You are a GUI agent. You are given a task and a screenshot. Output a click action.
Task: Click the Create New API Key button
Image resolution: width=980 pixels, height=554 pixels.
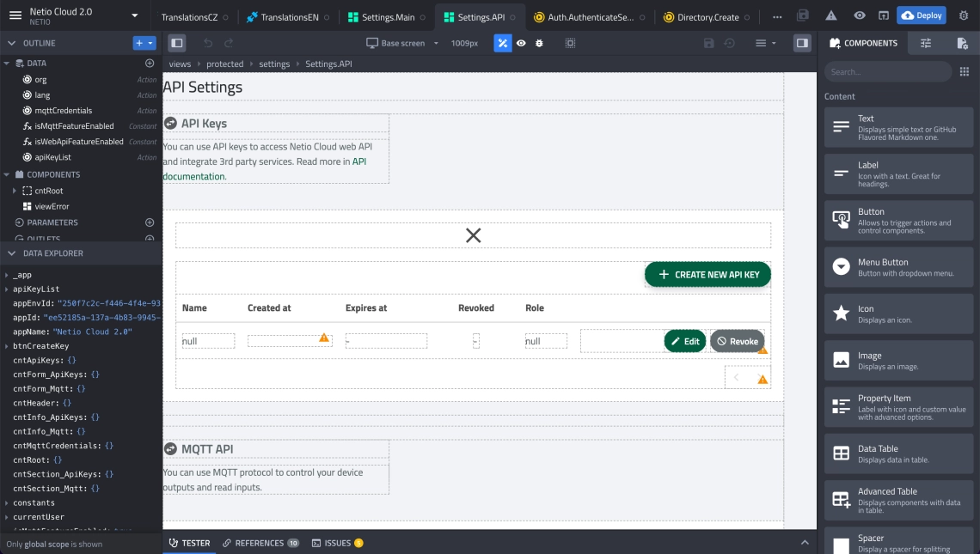point(707,275)
